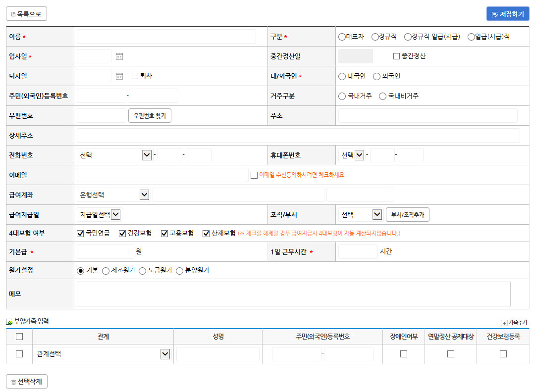Select 기본 cost setting radio
Image resolution: width=533 pixels, height=392 pixels.
tap(81, 271)
